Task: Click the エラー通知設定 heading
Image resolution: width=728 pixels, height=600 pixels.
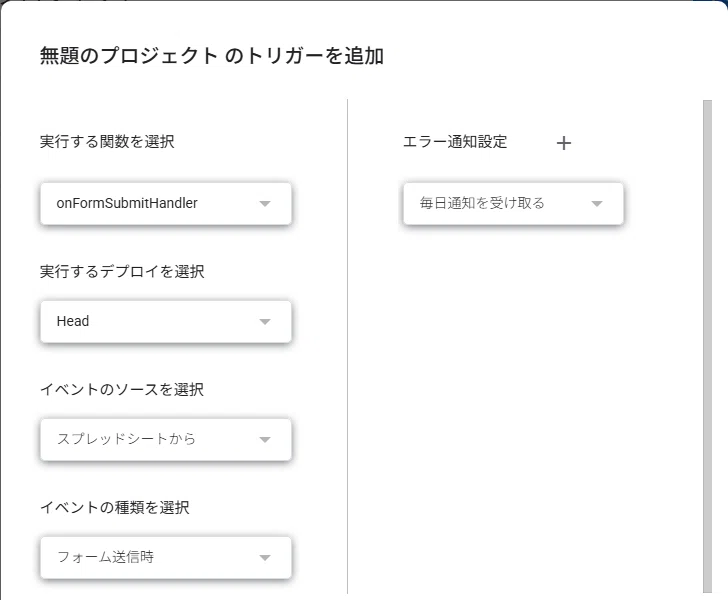Action: pyautogui.click(x=455, y=142)
